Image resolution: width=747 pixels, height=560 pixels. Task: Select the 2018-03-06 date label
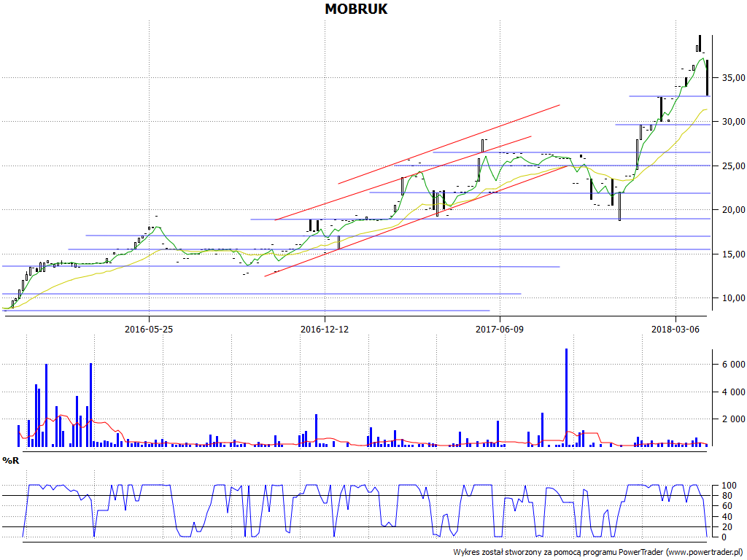(x=675, y=329)
